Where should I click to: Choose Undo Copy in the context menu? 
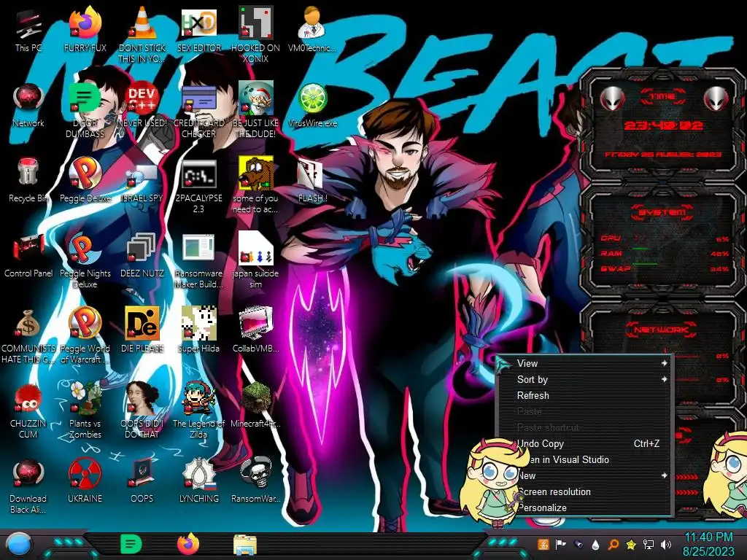pos(584,444)
